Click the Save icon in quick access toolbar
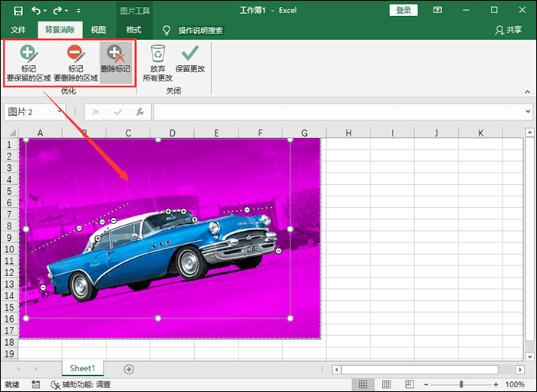This screenshot has height=392, width=537. [18, 11]
